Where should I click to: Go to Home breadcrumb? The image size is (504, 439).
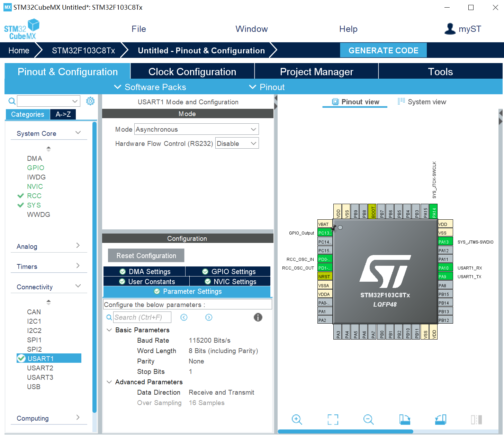pos(19,51)
